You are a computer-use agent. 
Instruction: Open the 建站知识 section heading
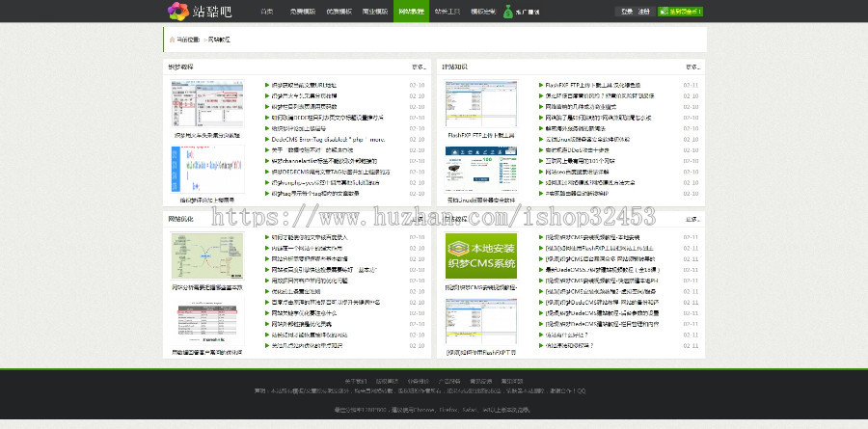pyautogui.click(x=454, y=67)
